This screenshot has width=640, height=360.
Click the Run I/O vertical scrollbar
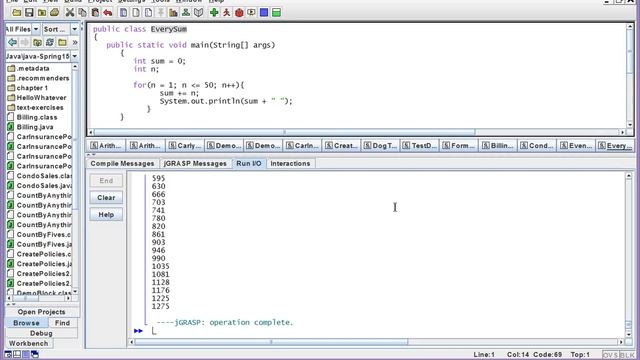click(629, 255)
